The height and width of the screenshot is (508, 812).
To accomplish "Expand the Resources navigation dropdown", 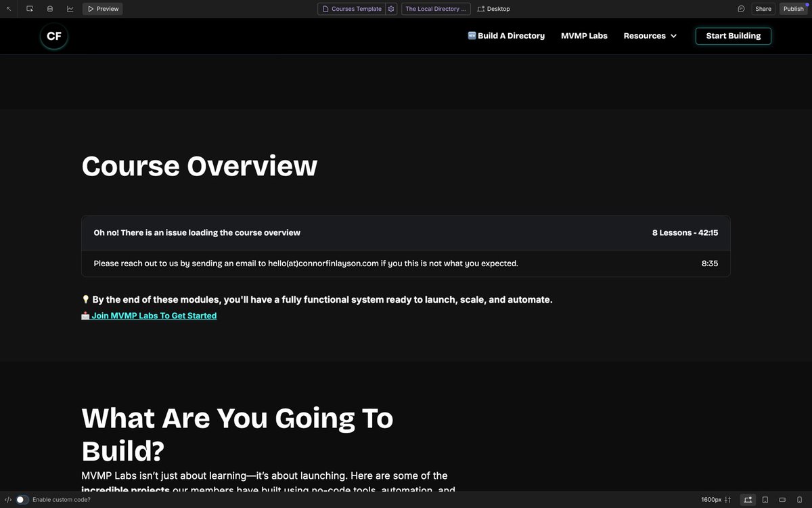I will pos(650,36).
